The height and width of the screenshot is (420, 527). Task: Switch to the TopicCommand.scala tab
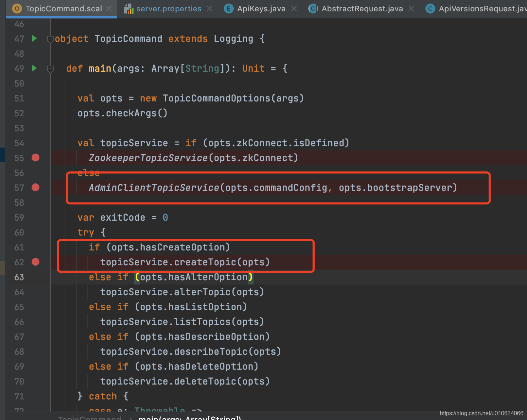tap(61, 9)
